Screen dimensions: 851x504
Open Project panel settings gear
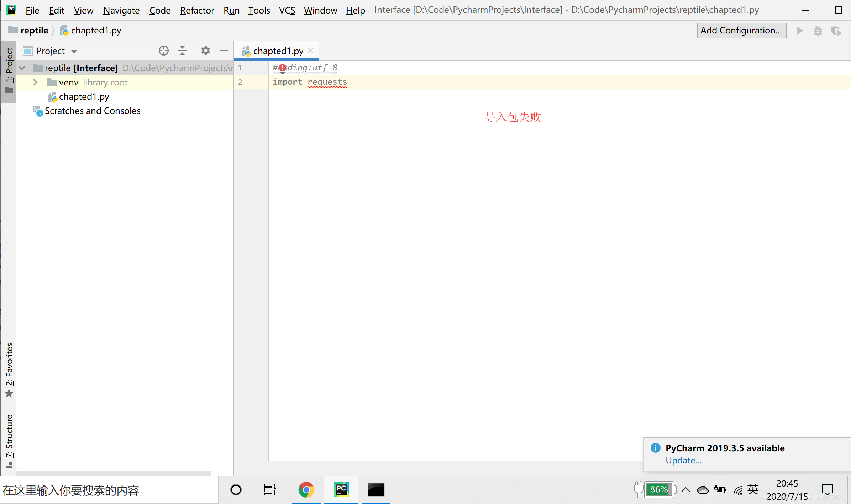(x=205, y=51)
